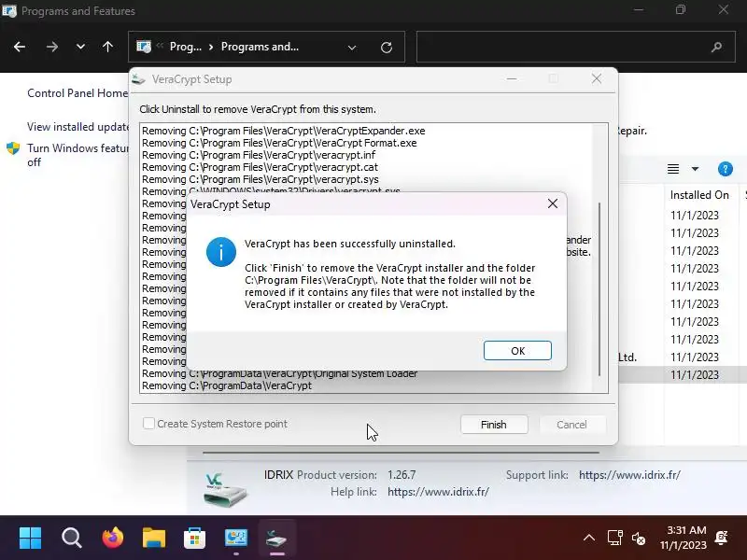
Task: Close the VeraCrypt success message dialog
Action: 553,203
